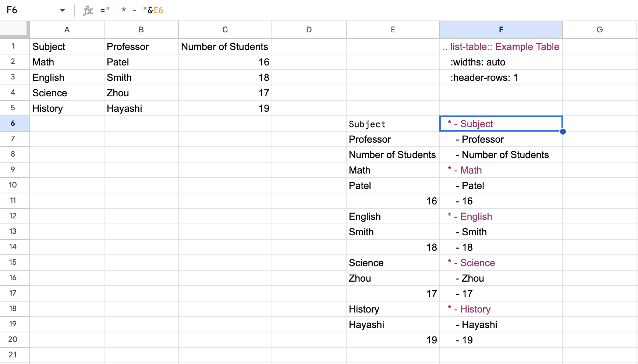Screen dimensions: 638x364
Task: Click cell F11 '- 16'
Action: [501, 201]
